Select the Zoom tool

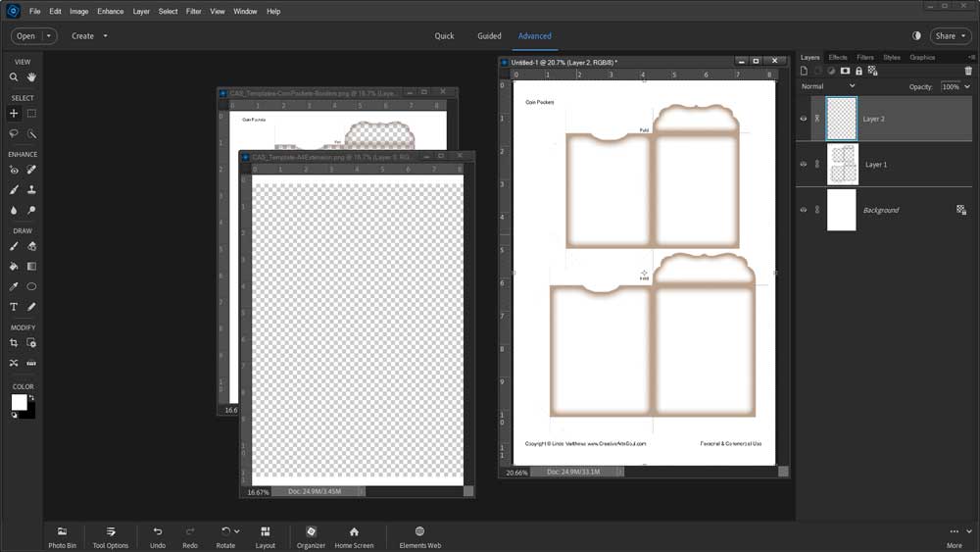pos(13,77)
